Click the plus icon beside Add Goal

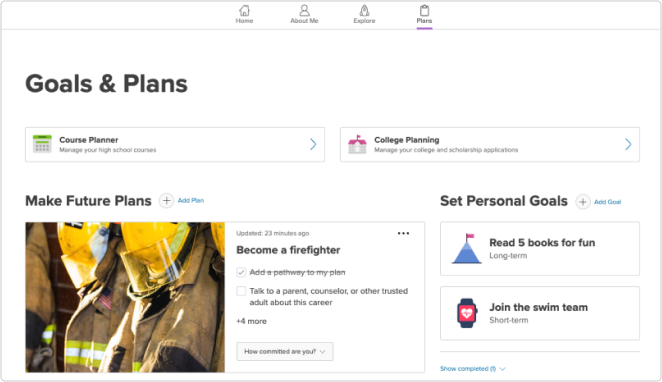click(583, 202)
